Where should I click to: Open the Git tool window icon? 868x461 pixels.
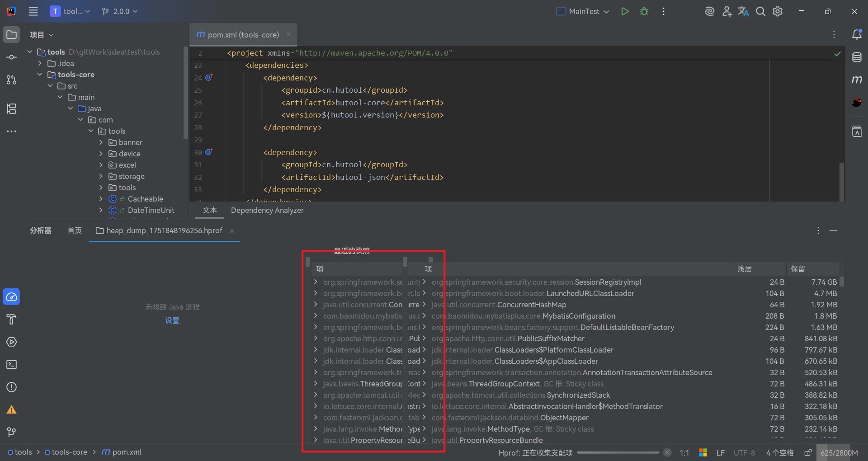pos(12,433)
